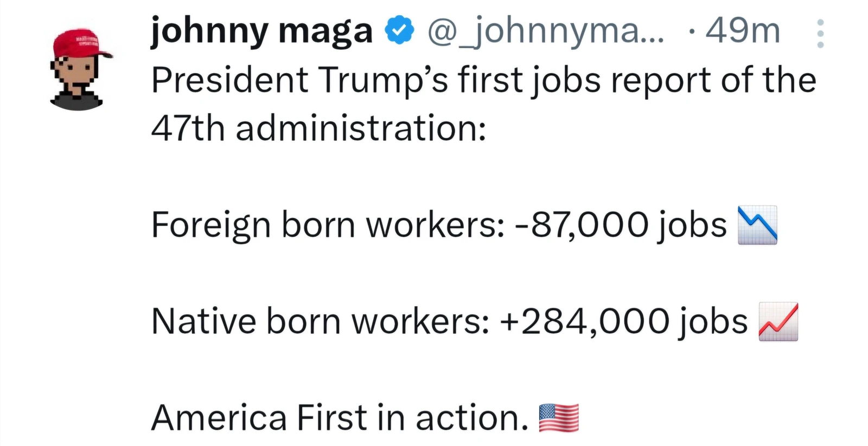Open the johnny maga display name

(x=261, y=31)
